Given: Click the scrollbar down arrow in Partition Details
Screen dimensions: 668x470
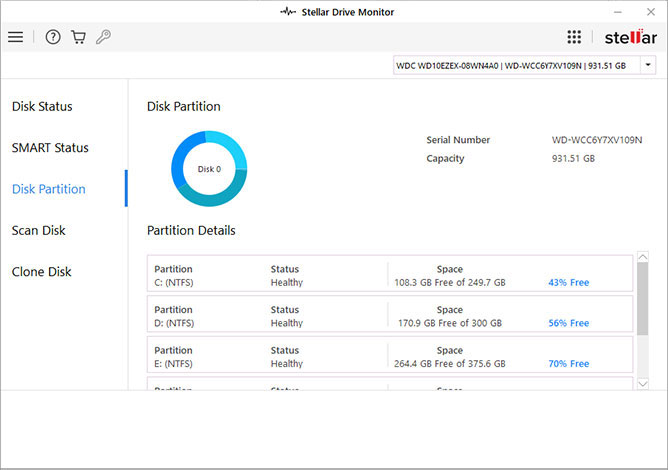Looking at the screenshot, I should pos(643,384).
